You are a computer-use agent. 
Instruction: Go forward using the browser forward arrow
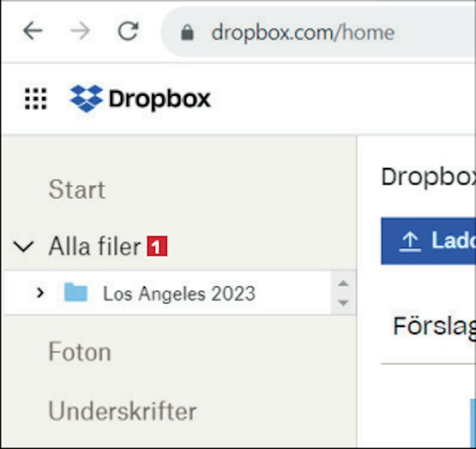click(x=80, y=31)
